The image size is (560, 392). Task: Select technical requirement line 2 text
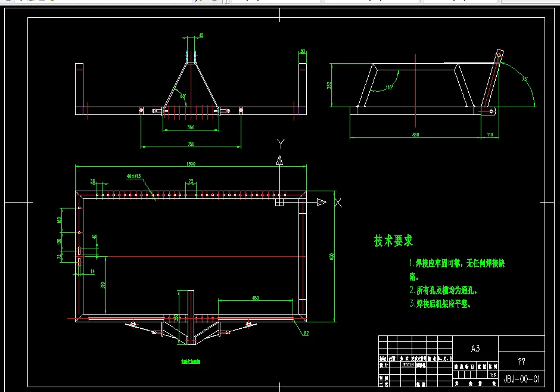443,290
